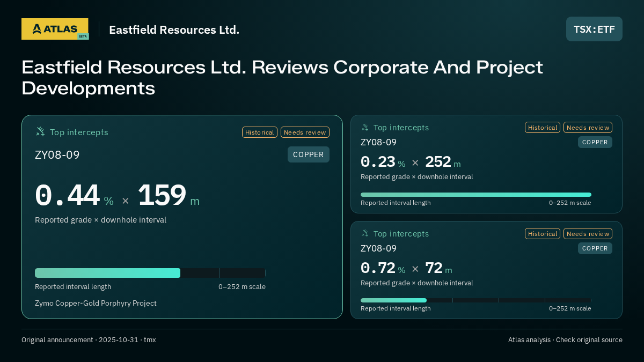Click ZY08-09 hole ID in 0.44% card
Image resolution: width=644 pixels, height=362 pixels.
point(57,155)
